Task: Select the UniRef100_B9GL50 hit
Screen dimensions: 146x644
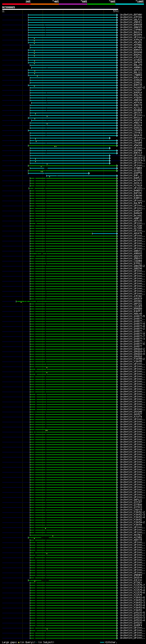Action: [131, 95]
